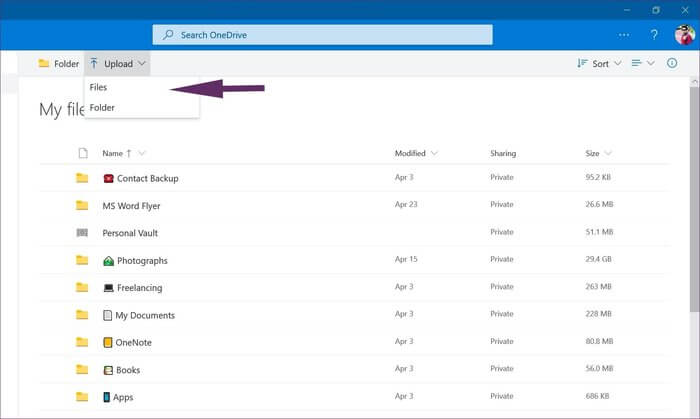Click into the Search OneDrive field
Image resolution: width=700 pixels, height=419 pixels.
[x=322, y=35]
